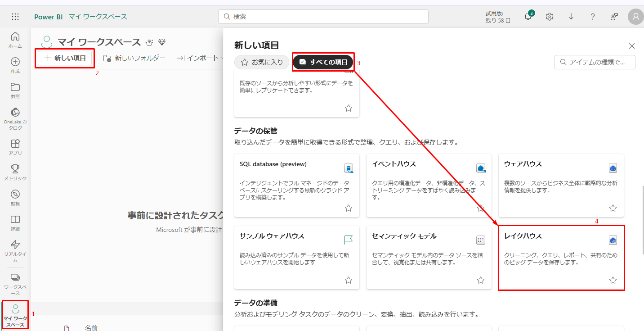The width and height of the screenshot is (644, 331).
Task: Switch to Favorites (お気に入り) tab
Action: coord(262,62)
